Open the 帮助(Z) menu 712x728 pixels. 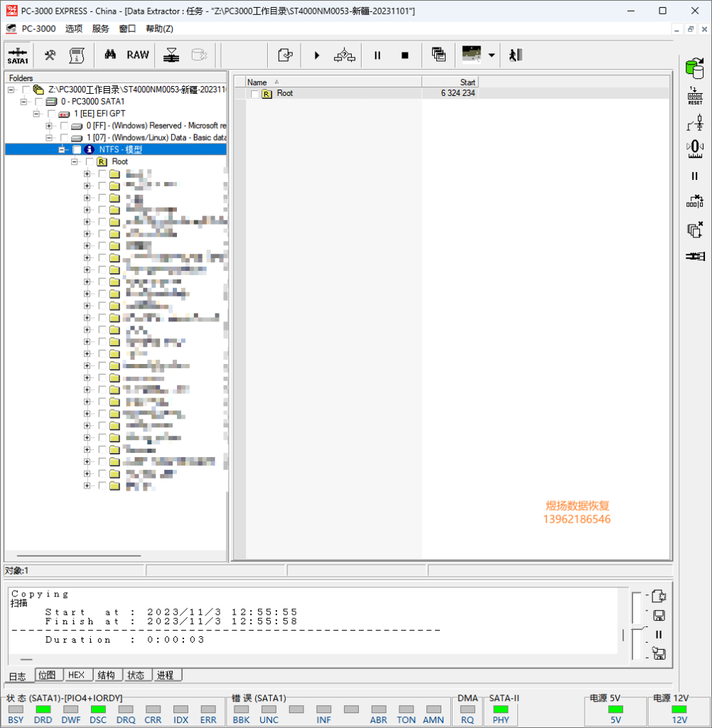coord(159,28)
